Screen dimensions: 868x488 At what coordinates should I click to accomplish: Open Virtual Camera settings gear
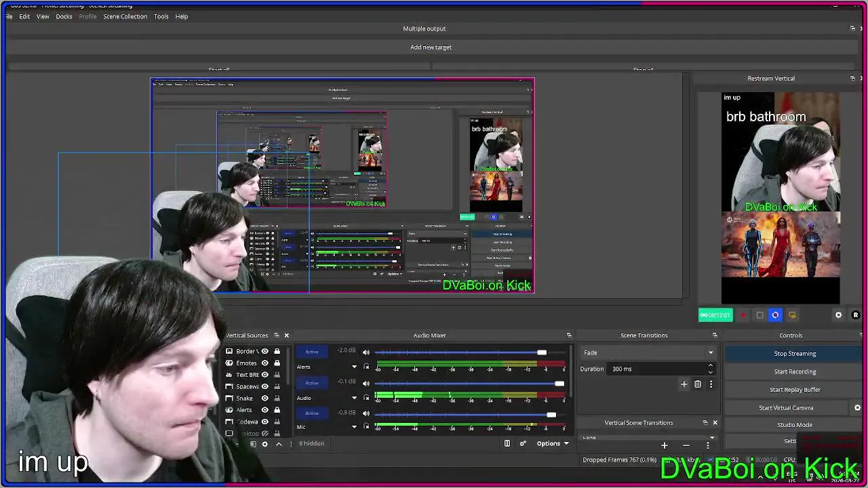point(857,407)
